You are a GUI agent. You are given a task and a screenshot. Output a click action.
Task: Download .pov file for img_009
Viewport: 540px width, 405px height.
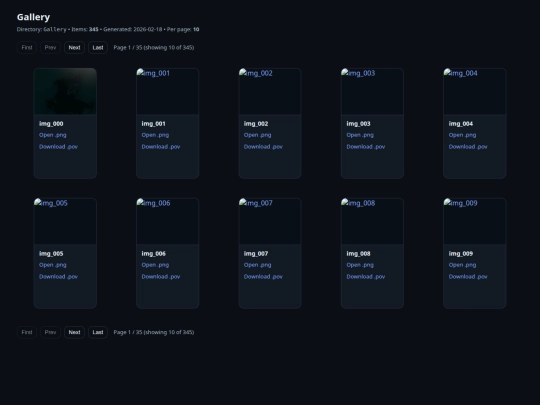pos(468,277)
